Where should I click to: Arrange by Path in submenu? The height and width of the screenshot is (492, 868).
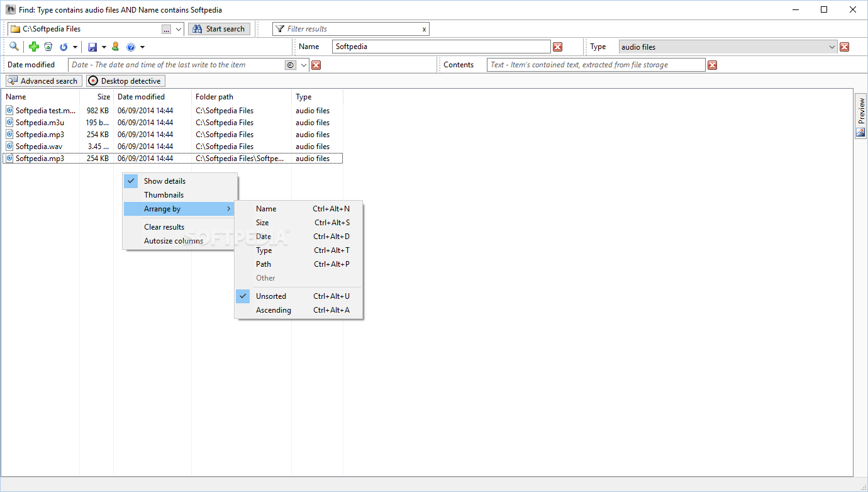pos(299,264)
